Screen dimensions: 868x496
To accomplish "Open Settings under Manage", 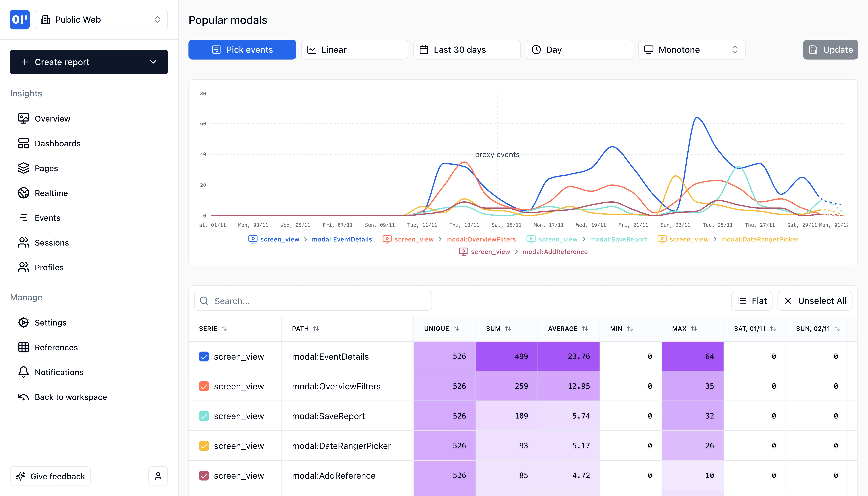I will (50, 323).
